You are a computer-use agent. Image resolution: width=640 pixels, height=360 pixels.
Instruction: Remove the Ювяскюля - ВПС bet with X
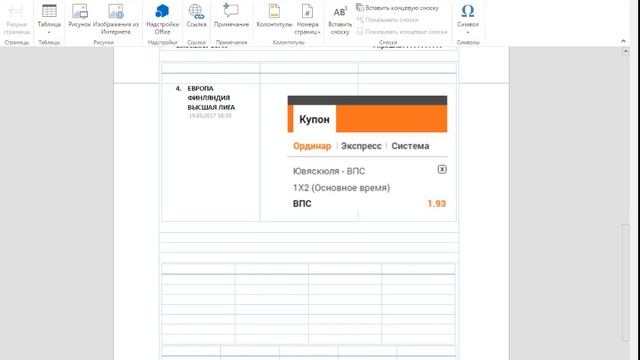(442, 169)
